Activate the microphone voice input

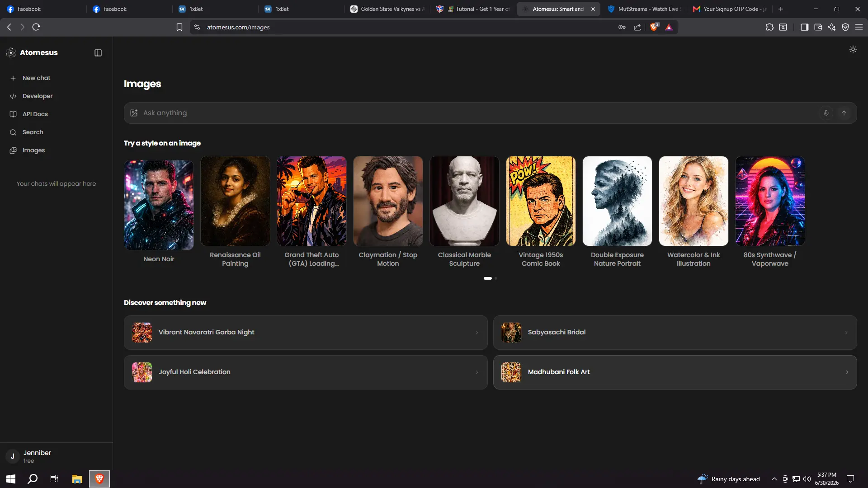[826, 113]
